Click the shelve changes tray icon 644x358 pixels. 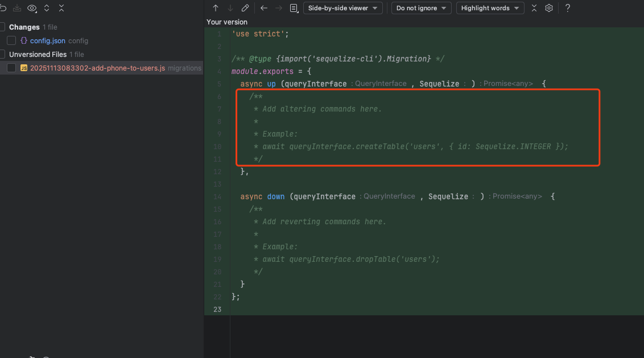[x=17, y=8]
